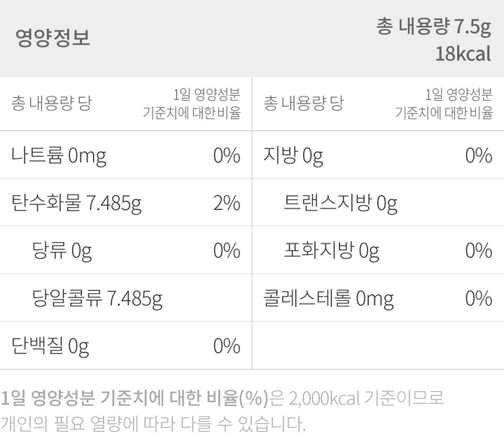The image size is (504, 438).
Task: Click the 18kcal calorie value
Action: tap(463, 54)
